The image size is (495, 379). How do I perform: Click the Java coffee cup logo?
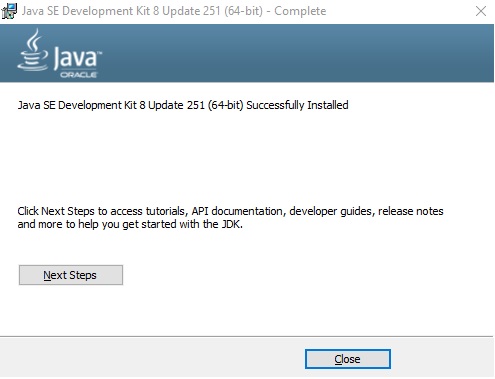point(33,50)
